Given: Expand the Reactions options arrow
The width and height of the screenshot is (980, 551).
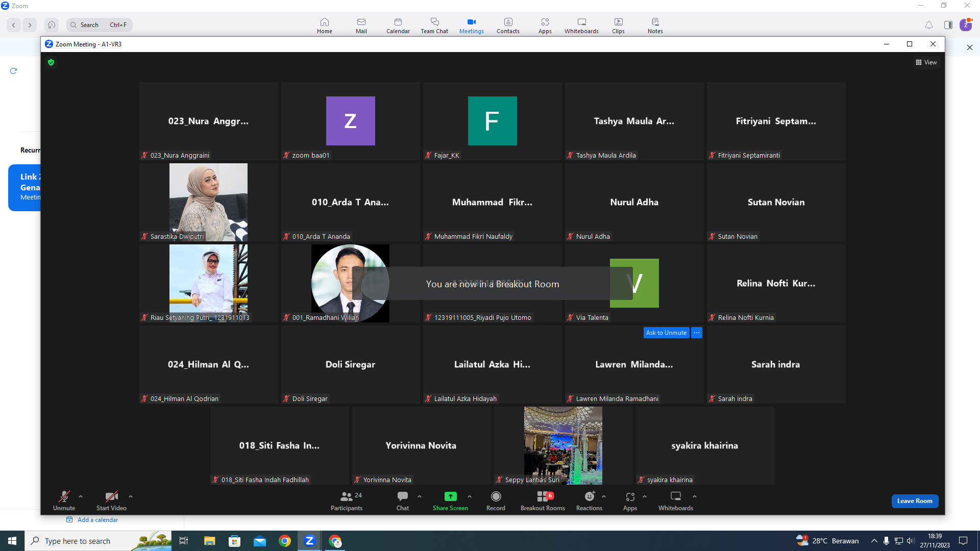Looking at the screenshot, I should (604, 496).
